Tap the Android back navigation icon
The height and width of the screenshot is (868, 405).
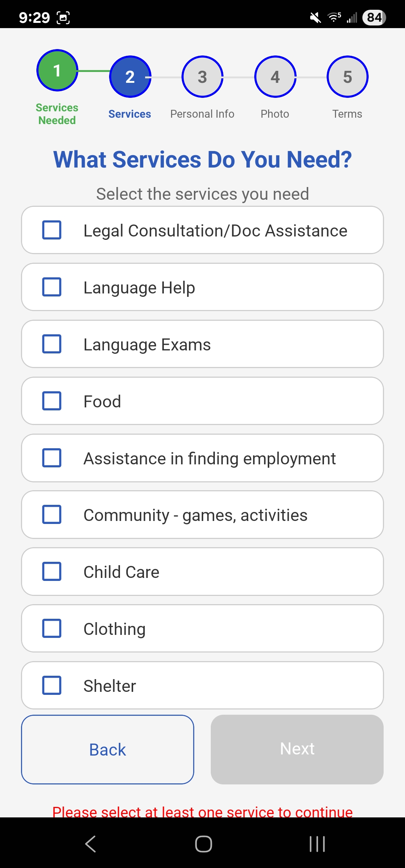(x=90, y=844)
